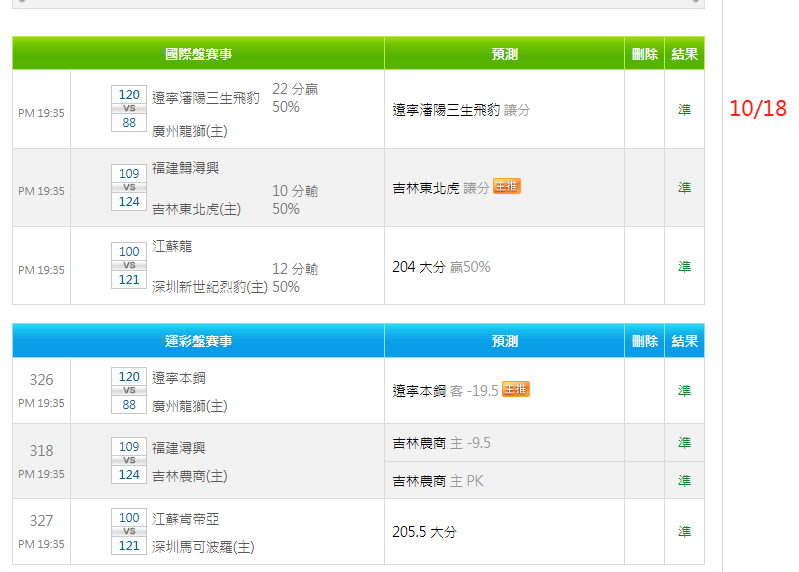Click the 準 result for 205.5 大分
This screenshot has width=799, height=572.
[x=684, y=532]
